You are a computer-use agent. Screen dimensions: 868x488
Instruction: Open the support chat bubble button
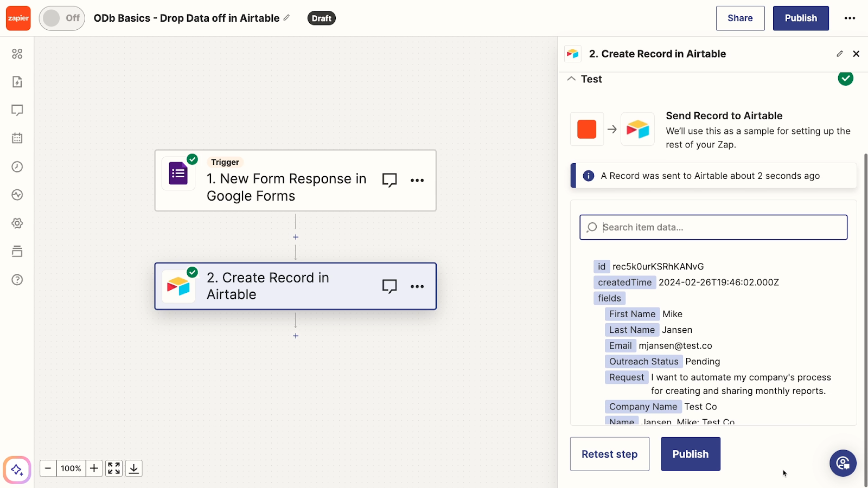(x=843, y=463)
